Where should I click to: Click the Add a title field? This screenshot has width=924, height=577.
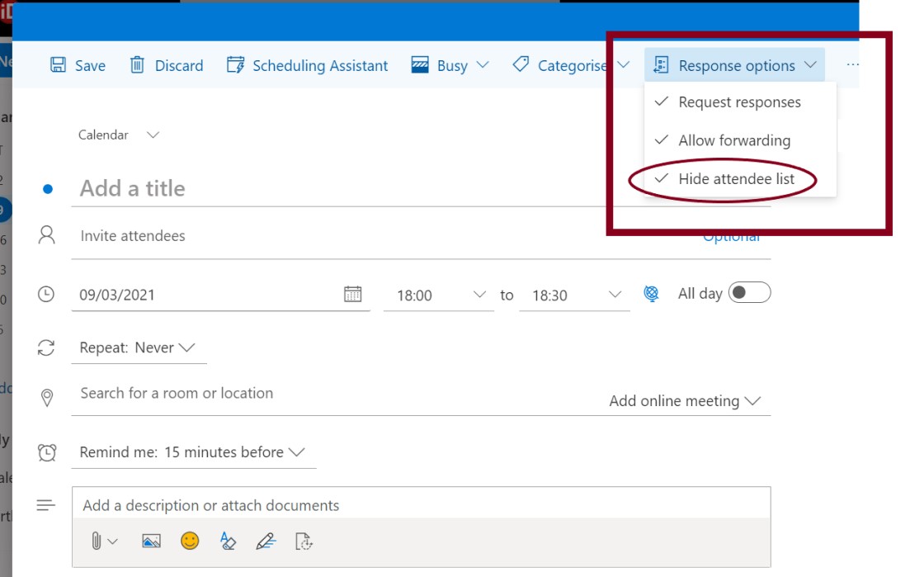[x=330, y=188]
